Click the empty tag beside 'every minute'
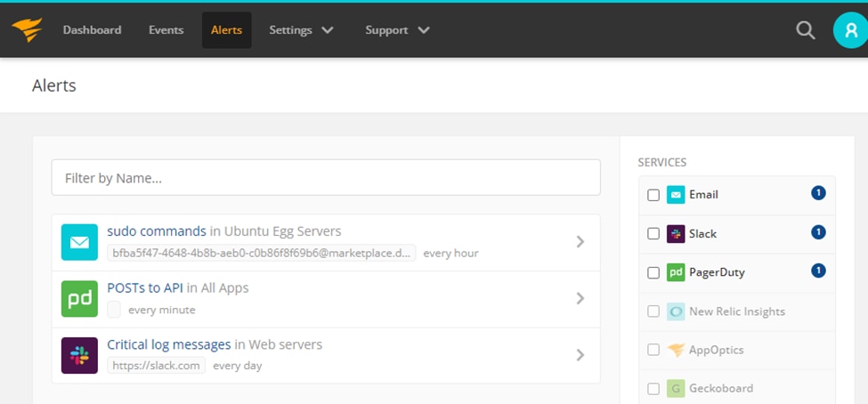868x404 pixels. pyautogui.click(x=114, y=310)
